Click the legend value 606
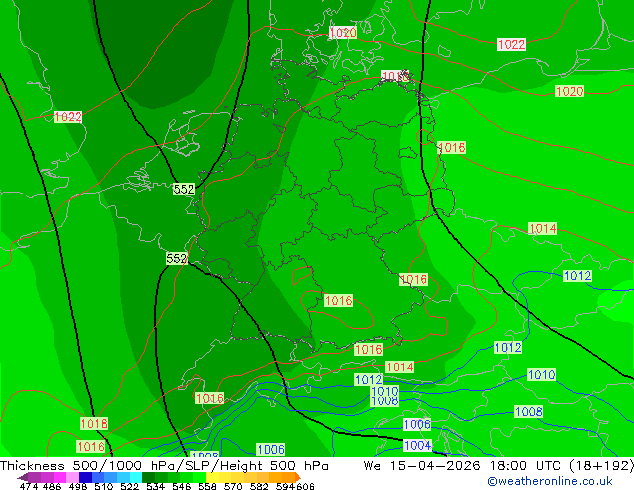This screenshot has height=490, width=634. pyautogui.click(x=305, y=486)
